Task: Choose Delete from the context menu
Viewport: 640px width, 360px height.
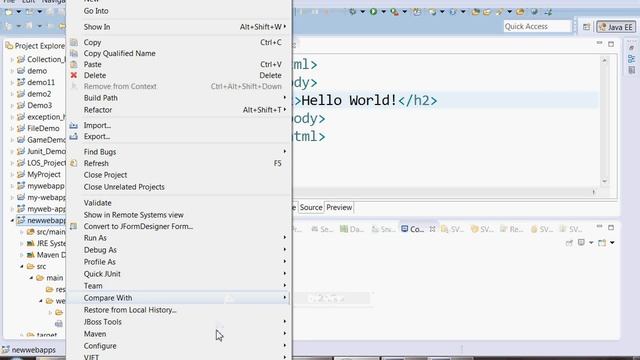Action: point(179,76)
